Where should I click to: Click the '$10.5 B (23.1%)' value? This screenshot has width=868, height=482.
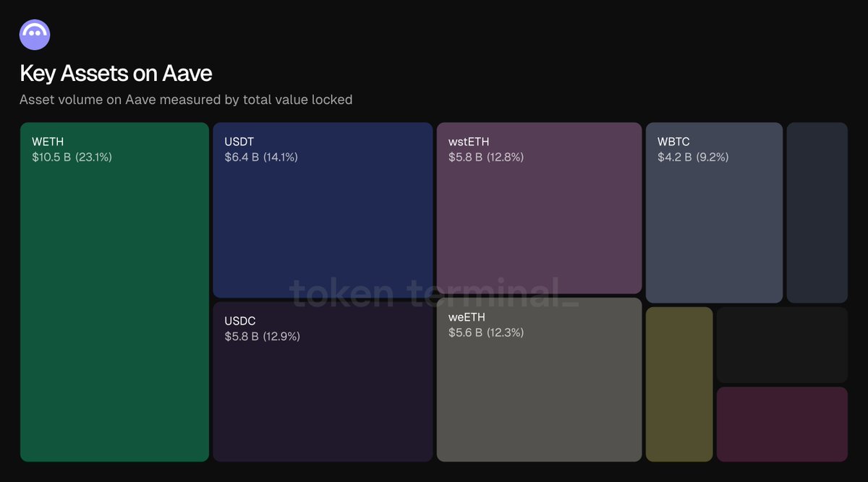pos(72,157)
